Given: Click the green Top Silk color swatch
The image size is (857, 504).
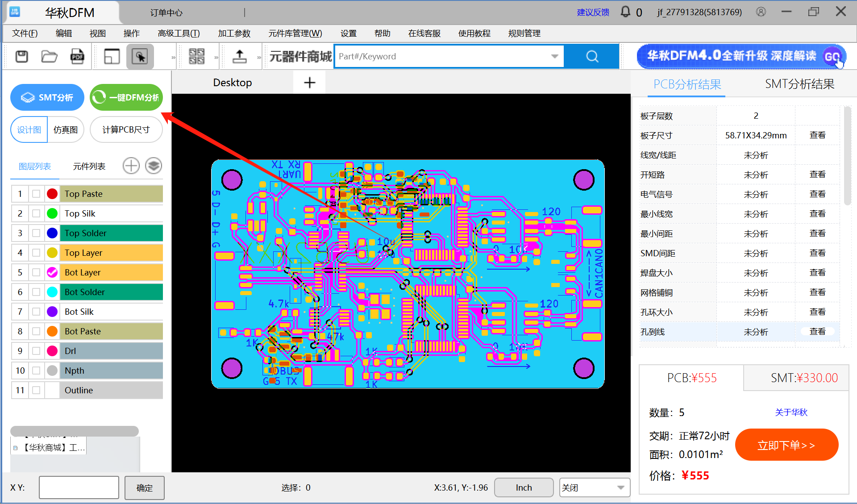Looking at the screenshot, I should [52, 213].
